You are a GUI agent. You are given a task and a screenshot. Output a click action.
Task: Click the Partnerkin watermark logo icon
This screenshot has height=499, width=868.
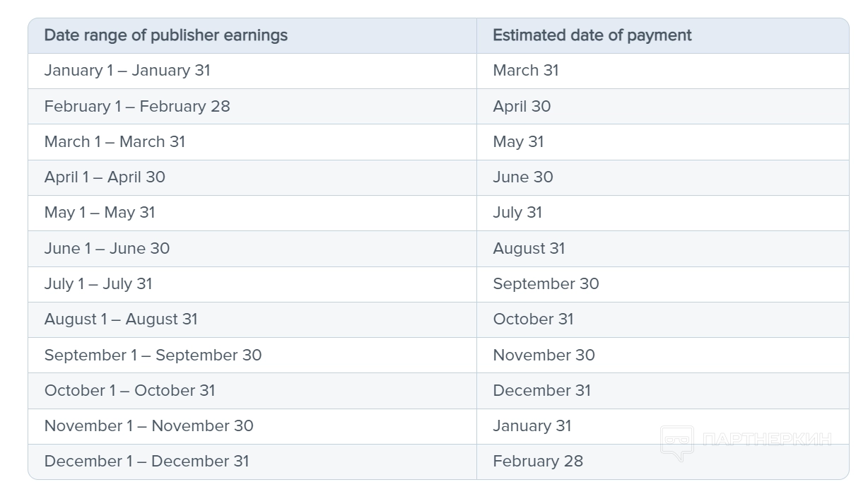pyautogui.click(x=676, y=442)
